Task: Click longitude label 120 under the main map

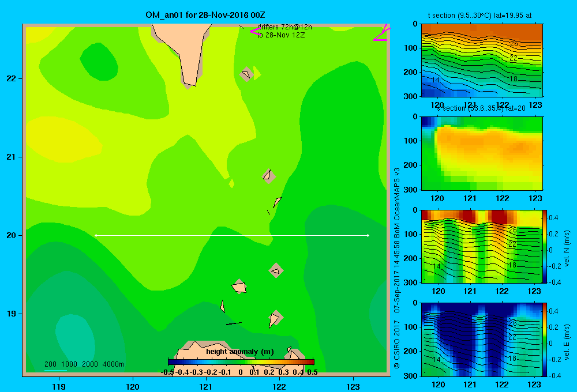Action: coord(133,386)
